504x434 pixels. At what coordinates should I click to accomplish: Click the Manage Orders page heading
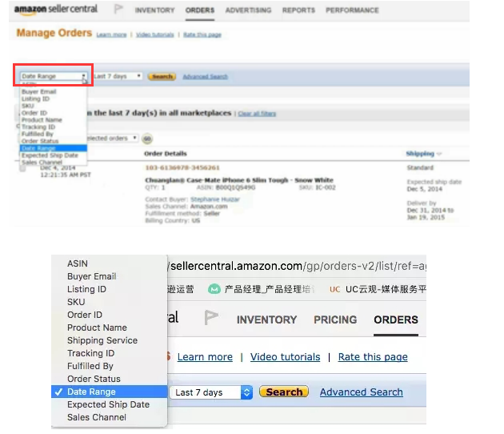tap(54, 33)
